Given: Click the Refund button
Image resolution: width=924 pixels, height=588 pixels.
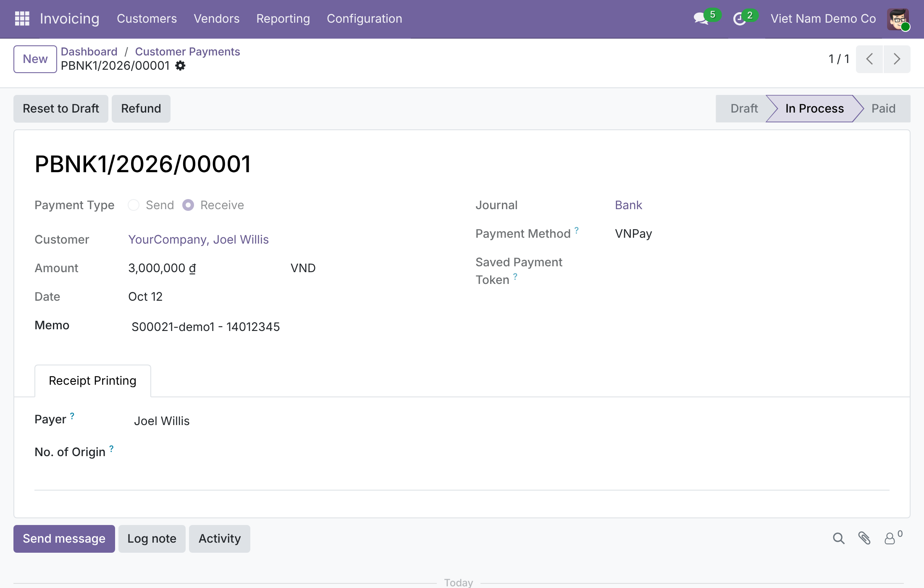Looking at the screenshot, I should click(x=141, y=108).
